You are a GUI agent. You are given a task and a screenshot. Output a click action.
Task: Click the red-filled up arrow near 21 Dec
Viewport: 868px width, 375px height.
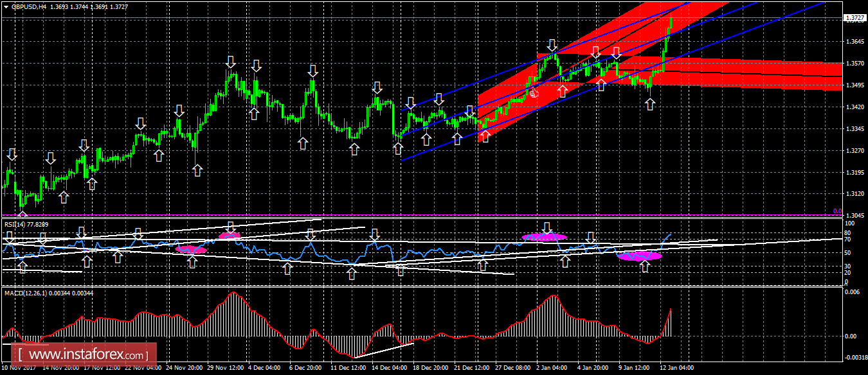[x=485, y=135]
